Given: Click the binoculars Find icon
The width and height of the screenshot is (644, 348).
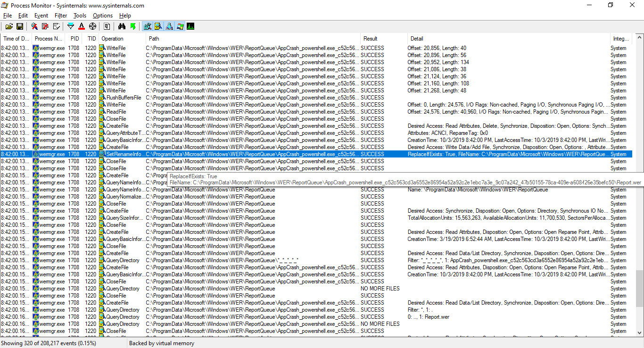Looking at the screenshot, I should point(122,26).
